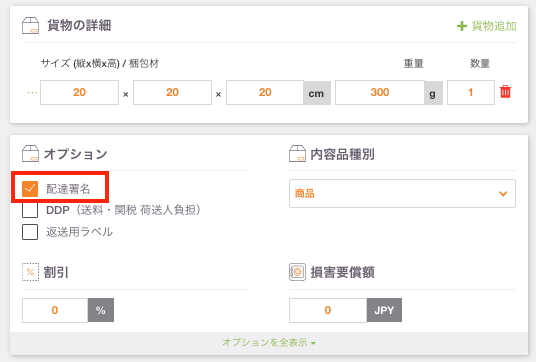Click the 割引 heading

(56, 272)
